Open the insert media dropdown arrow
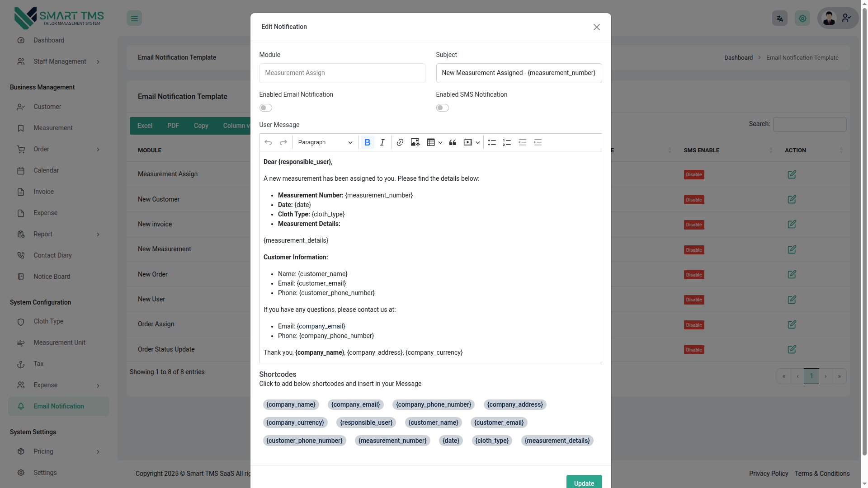Image resolution: width=868 pixels, height=488 pixels. (478, 142)
